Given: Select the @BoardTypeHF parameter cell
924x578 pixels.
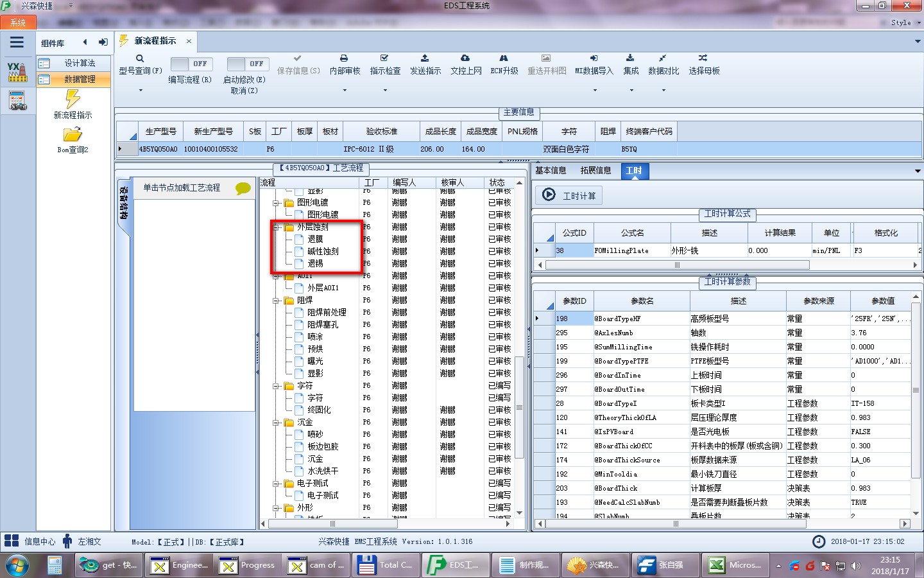Looking at the screenshot, I should click(x=642, y=319).
